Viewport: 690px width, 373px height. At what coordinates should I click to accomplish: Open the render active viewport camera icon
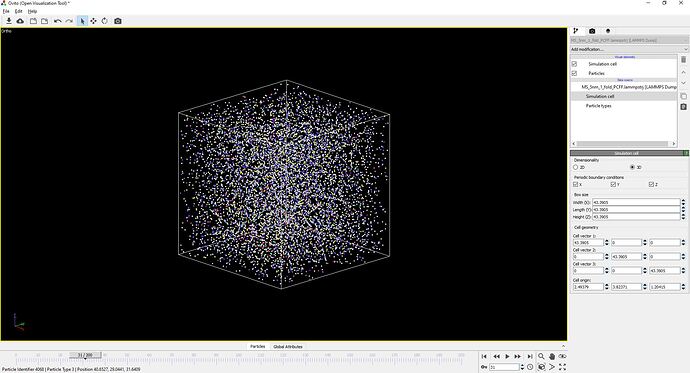click(x=117, y=21)
